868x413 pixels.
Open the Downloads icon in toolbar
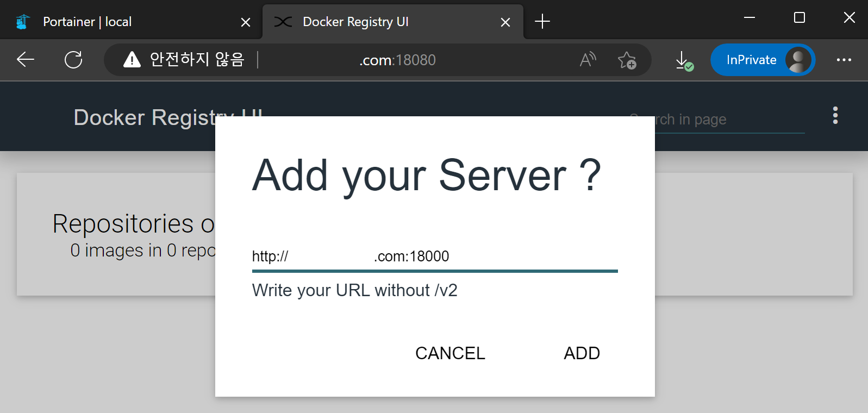(x=684, y=60)
